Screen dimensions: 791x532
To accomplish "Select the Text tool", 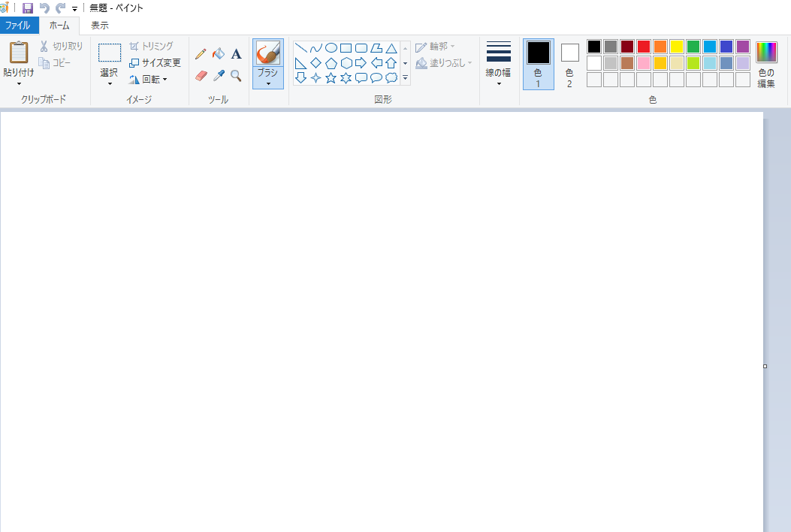I will 236,54.
